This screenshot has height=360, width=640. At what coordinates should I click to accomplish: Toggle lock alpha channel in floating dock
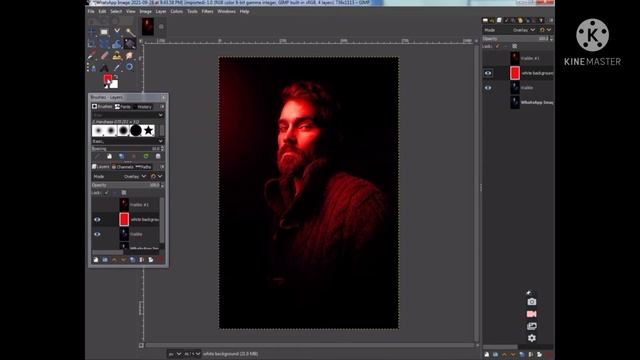124,192
